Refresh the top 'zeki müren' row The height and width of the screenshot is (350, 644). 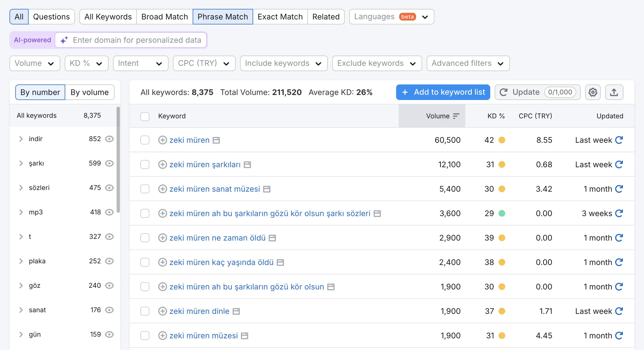[x=619, y=140]
